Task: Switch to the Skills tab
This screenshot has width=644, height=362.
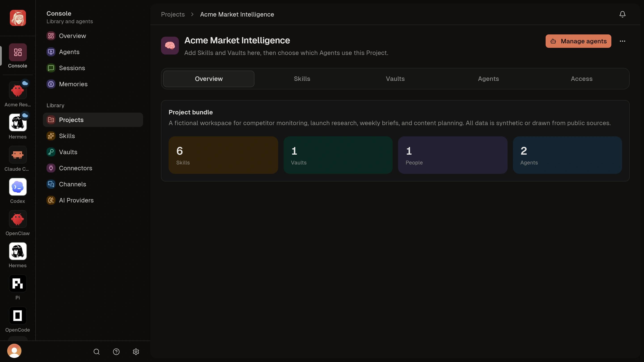Action: point(302,79)
